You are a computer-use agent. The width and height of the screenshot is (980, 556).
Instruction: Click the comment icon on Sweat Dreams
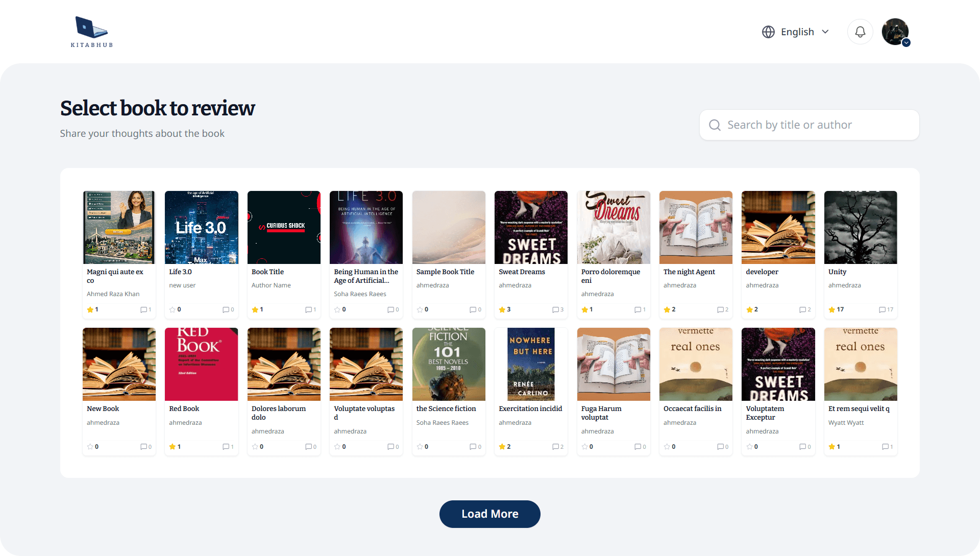pos(555,310)
